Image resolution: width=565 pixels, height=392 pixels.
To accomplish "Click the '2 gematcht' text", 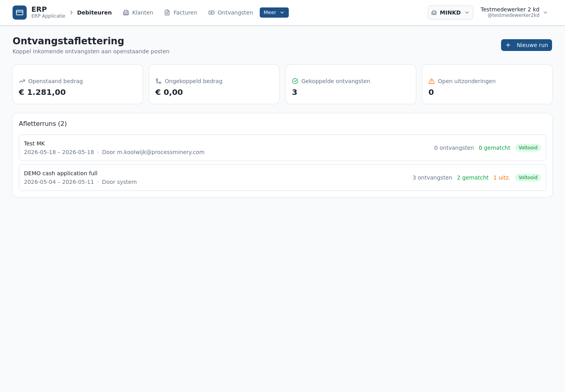I will (473, 178).
